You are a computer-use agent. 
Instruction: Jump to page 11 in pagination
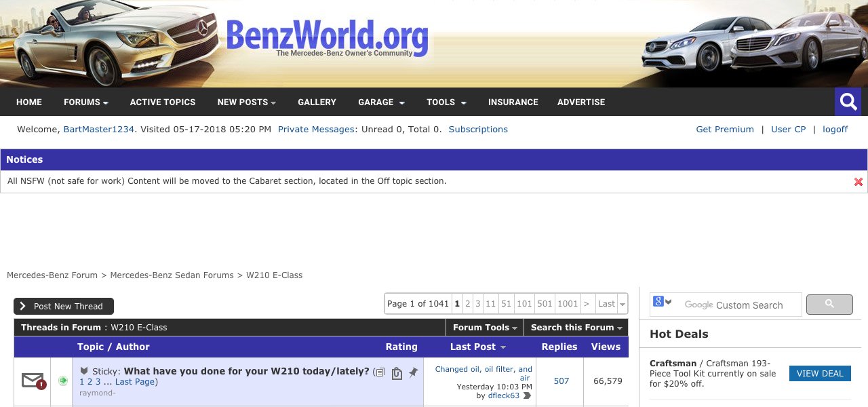coord(490,303)
